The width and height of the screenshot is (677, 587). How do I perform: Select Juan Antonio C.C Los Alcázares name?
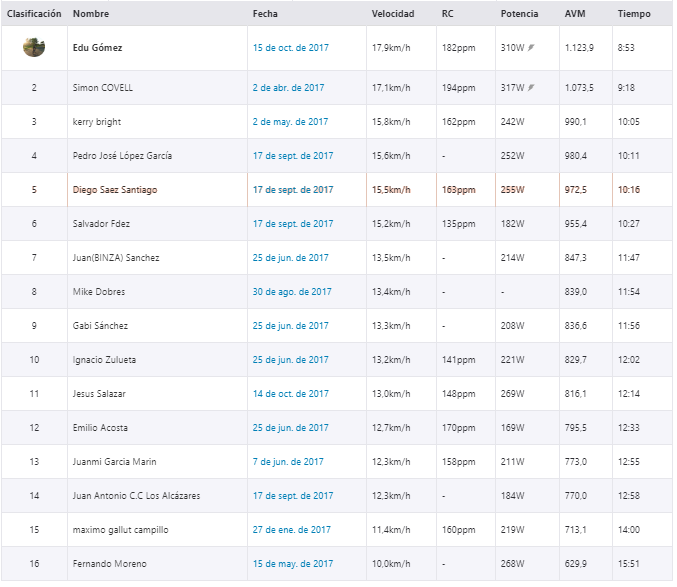[x=136, y=496]
